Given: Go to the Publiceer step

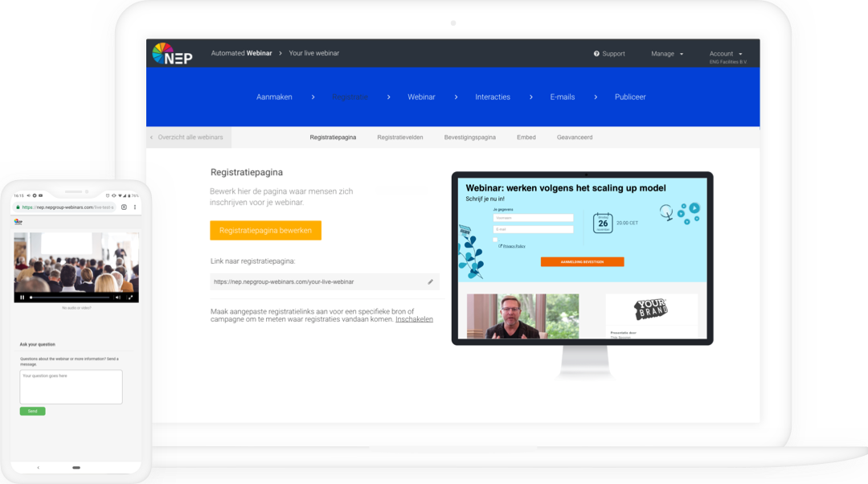Looking at the screenshot, I should [630, 97].
